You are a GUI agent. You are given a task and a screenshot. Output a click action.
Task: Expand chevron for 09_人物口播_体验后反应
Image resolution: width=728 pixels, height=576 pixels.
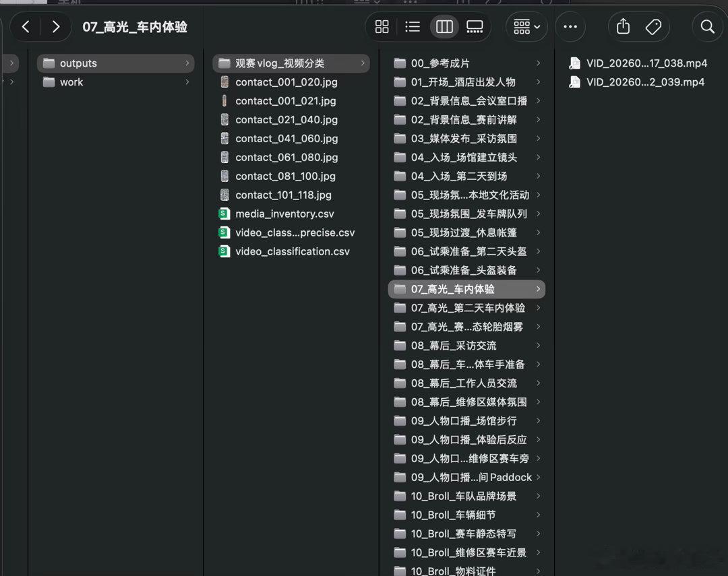pos(538,439)
